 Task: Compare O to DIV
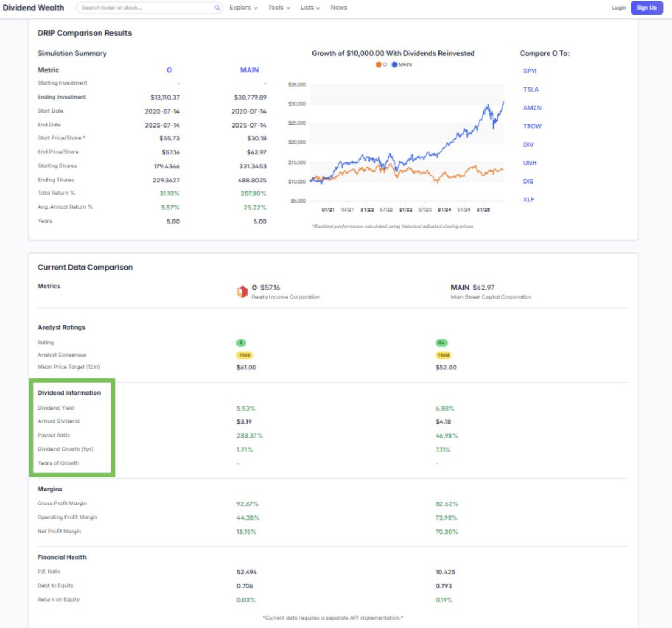click(x=528, y=145)
